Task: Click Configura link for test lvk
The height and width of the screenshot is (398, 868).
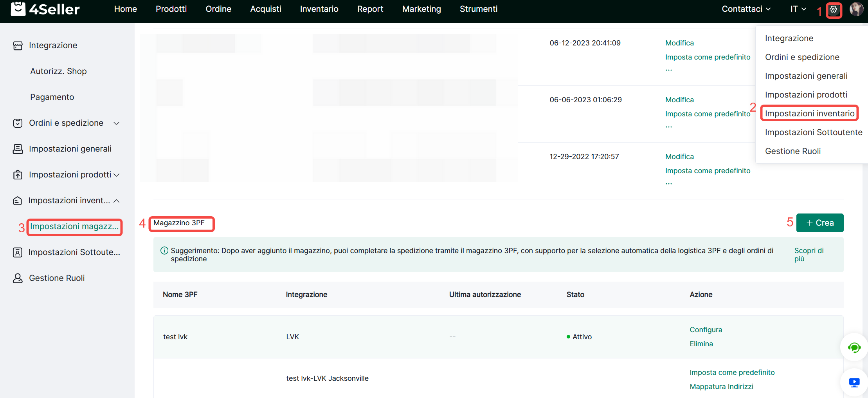Action: coord(706,330)
